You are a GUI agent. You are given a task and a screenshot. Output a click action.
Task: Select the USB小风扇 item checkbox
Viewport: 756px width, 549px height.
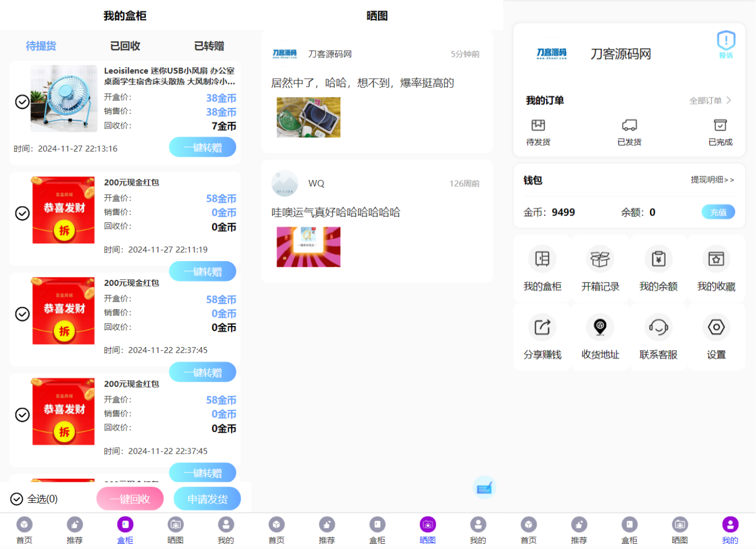tap(22, 101)
